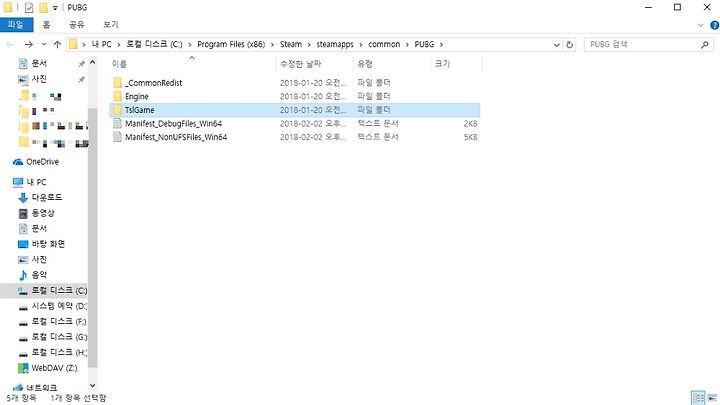720x405 pixels.
Task: Open the Help question mark icon
Action: click(714, 25)
